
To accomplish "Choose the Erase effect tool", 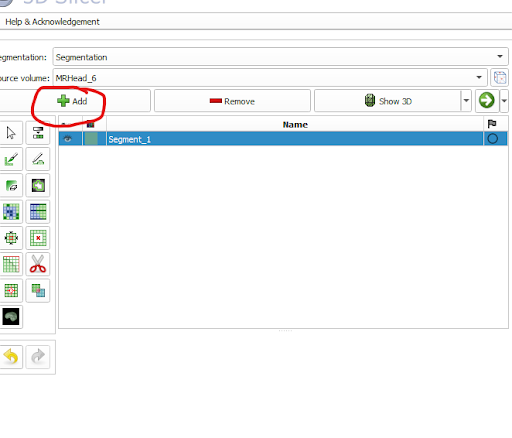I will pos(11,185).
